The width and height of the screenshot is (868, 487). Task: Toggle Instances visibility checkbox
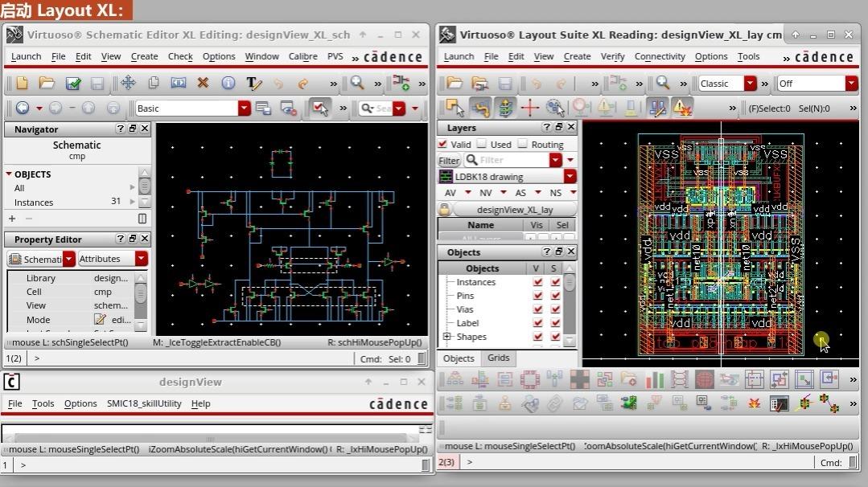(537, 282)
